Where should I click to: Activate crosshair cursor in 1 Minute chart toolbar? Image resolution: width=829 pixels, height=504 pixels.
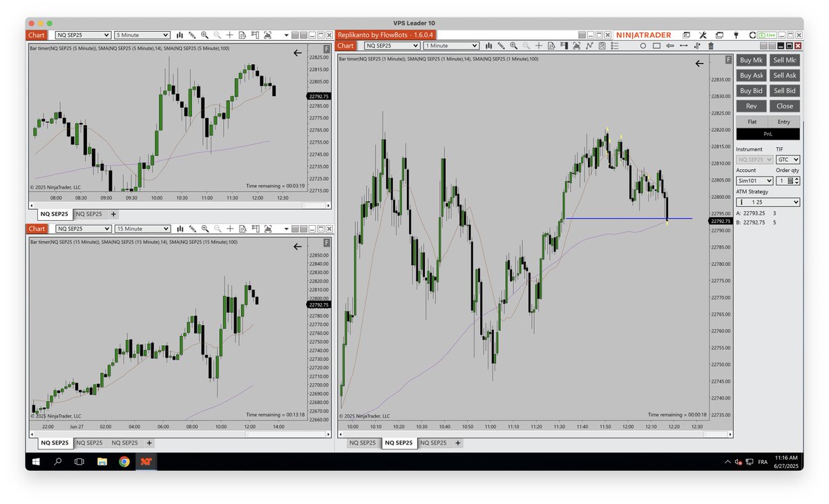[539, 46]
